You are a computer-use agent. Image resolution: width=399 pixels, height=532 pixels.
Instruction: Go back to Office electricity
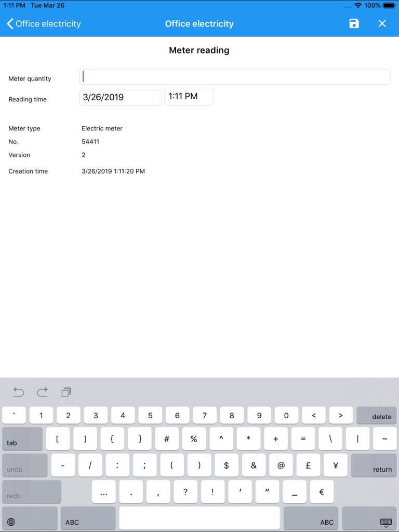tap(44, 24)
